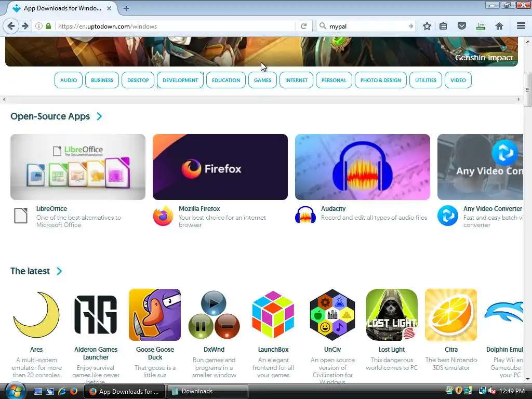Open the UnCiv hexagon icon
The height and width of the screenshot is (399, 532).
click(332, 314)
